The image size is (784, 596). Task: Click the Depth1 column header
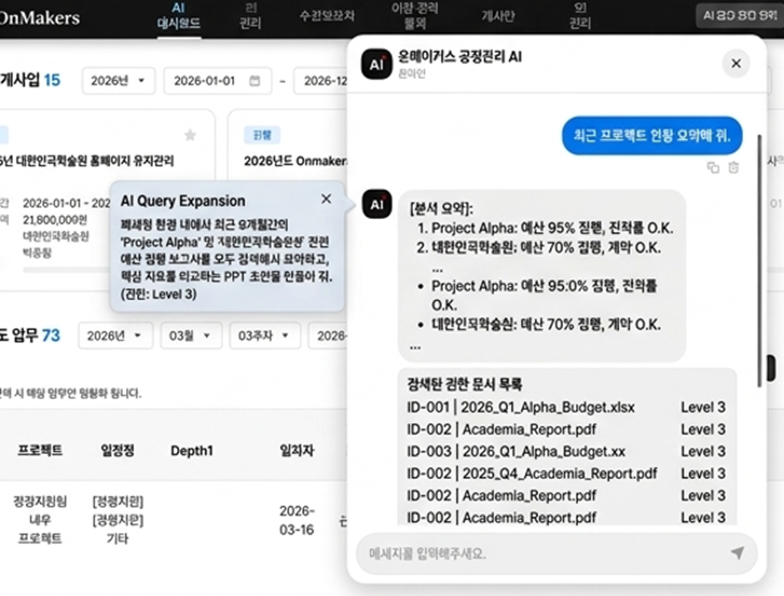pyautogui.click(x=192, y=450)
